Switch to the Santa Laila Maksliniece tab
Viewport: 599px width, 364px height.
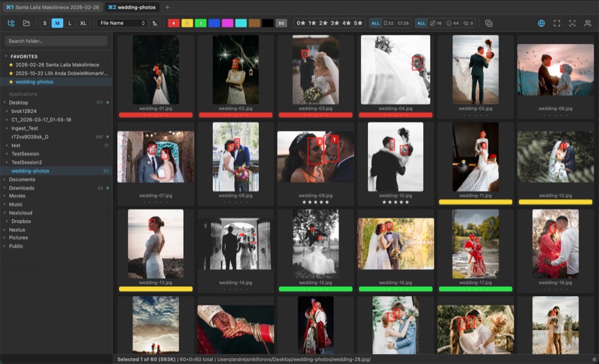tap(51, 7)
